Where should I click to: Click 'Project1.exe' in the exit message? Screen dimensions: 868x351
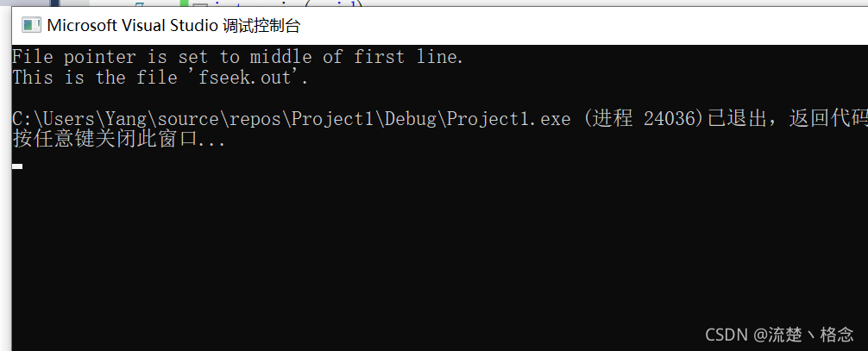[x=508, y=119]
